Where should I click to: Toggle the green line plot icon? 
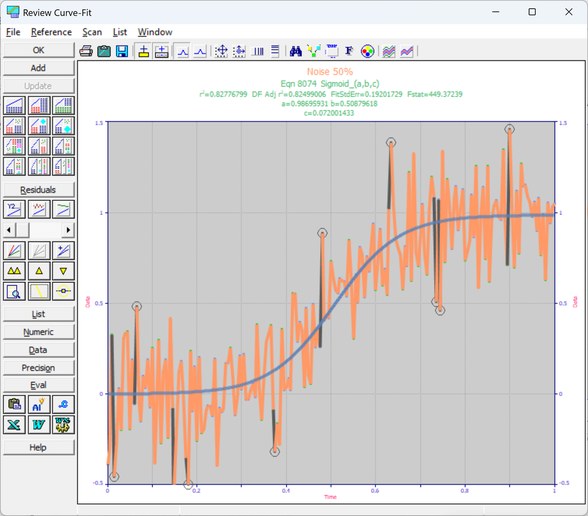click(x=63, y=209)
